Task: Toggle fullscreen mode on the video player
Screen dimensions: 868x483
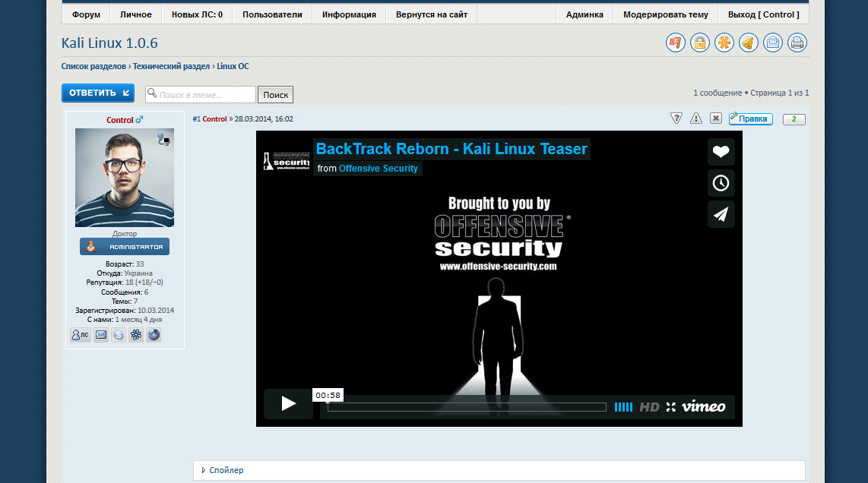Action: coord(670,407)
